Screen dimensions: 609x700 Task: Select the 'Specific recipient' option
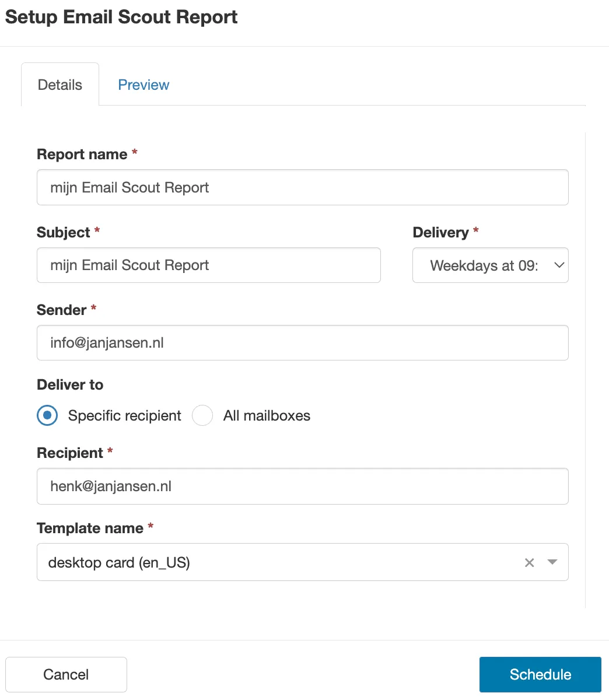coord(47,415)
